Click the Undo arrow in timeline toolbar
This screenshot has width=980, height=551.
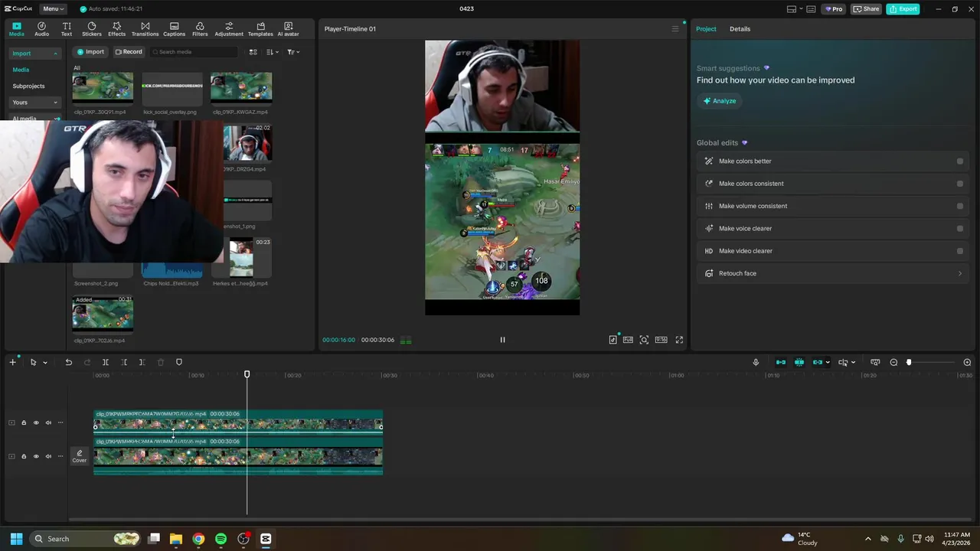pyautogui.click(x=68, y=362)
